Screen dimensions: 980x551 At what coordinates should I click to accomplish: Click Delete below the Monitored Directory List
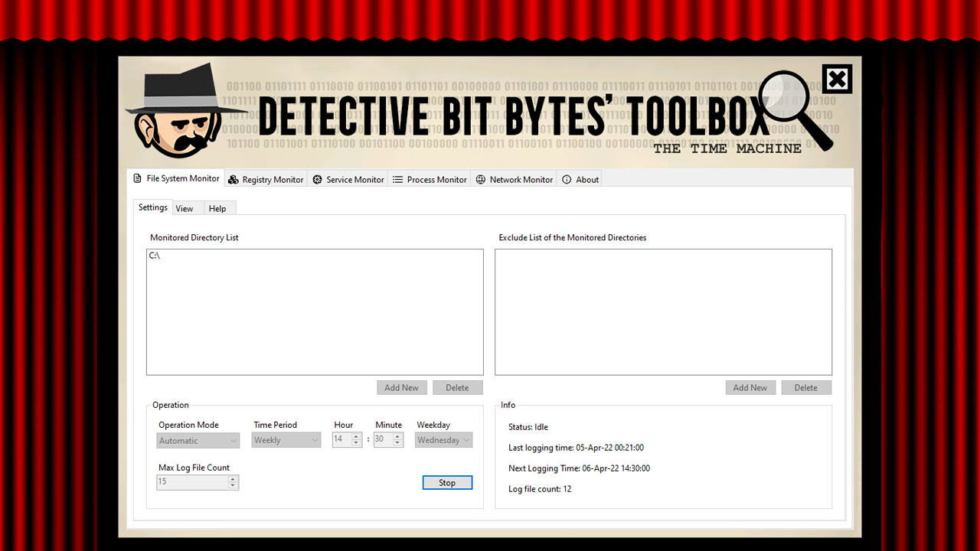click(x=457, y=387)
